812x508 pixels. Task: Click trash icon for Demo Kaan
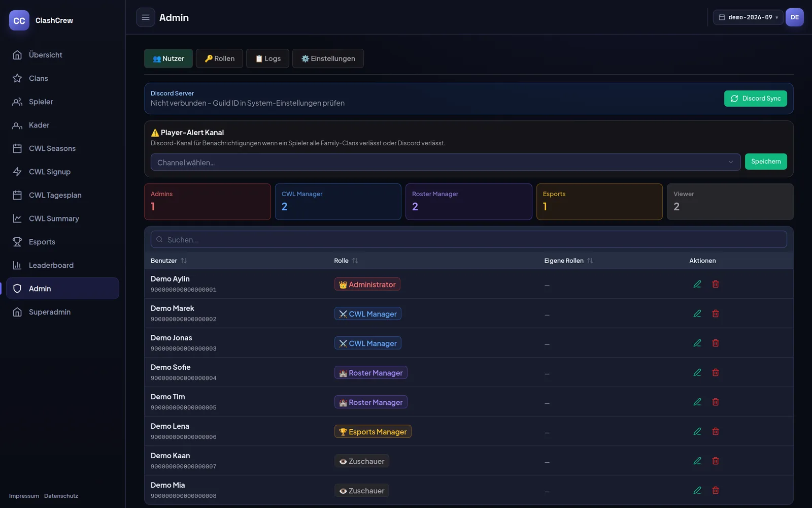[716, 461]
